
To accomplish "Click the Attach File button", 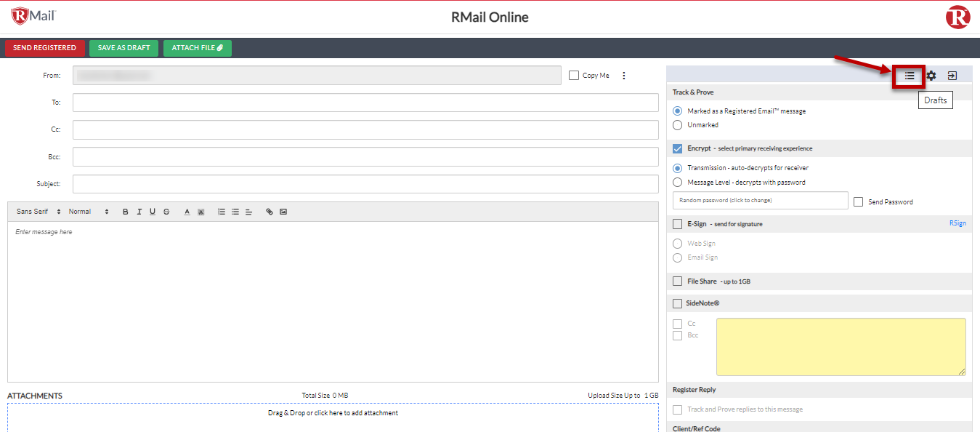I will [x=198, y=48].
